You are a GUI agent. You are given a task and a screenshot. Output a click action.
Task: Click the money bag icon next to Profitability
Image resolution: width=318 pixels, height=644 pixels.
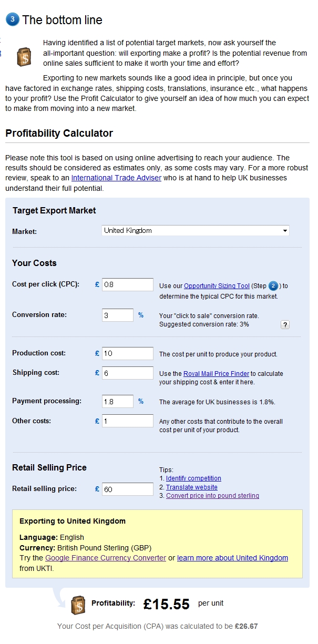click(78, 605)
